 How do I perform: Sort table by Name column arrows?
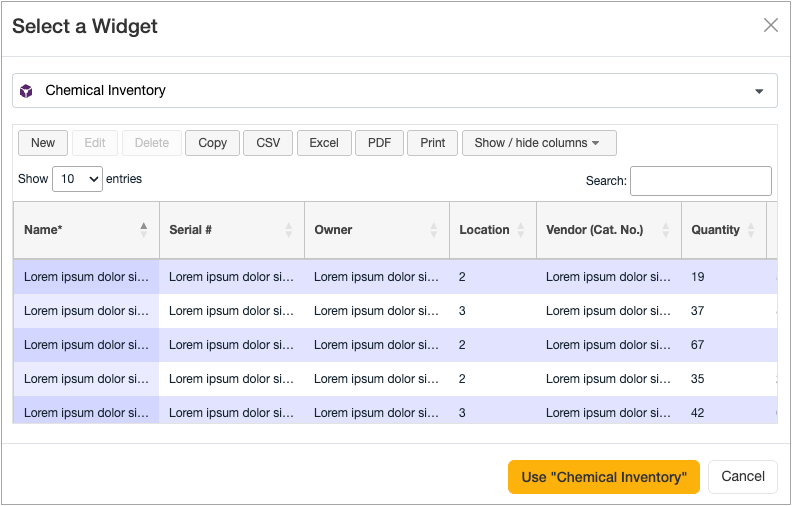pos(144,230)
